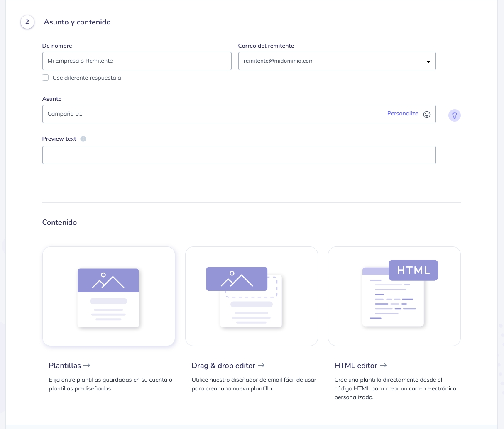Open the HTML editor link
The image size is (504, 429).
point(355,366)
